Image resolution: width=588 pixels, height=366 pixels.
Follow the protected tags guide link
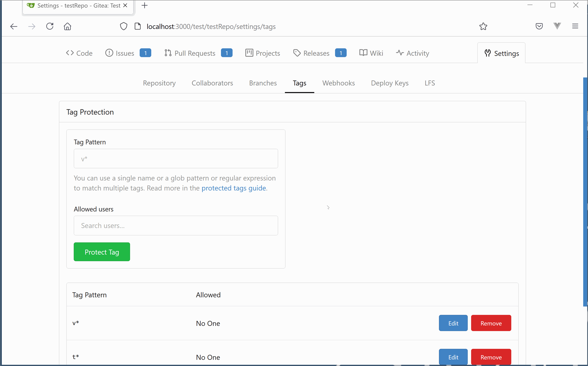point(234,188)
